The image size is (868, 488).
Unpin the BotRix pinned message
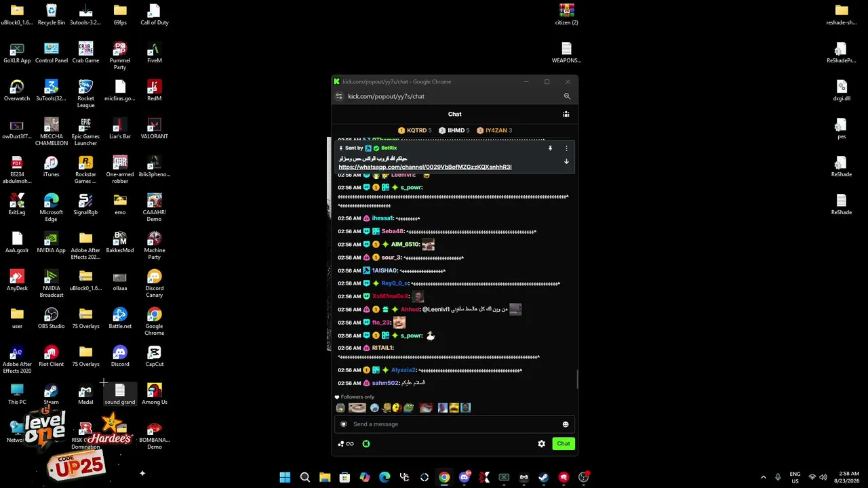(550, 148)
